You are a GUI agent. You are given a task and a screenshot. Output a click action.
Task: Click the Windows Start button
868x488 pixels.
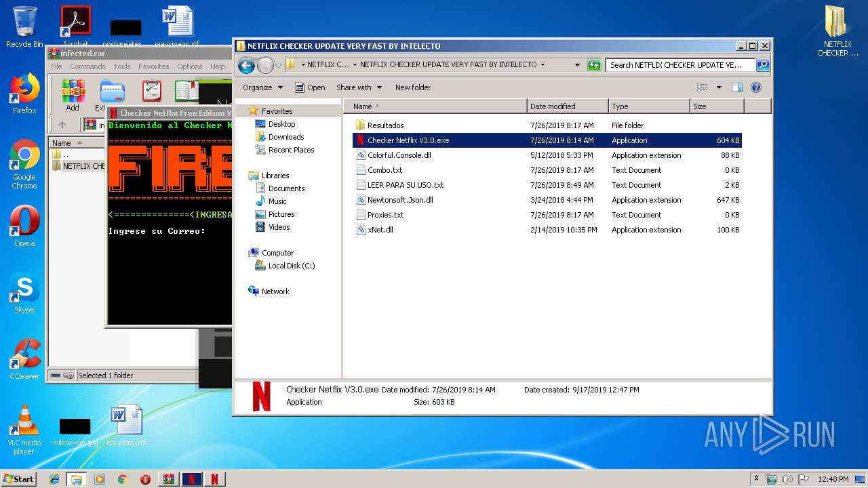pyautogui.click(x=19, y=479)
